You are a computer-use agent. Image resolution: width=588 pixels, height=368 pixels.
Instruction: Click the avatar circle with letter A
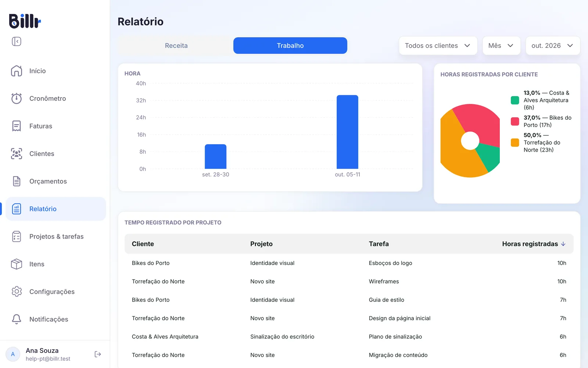pyautogui.click(x=13, y=354)
